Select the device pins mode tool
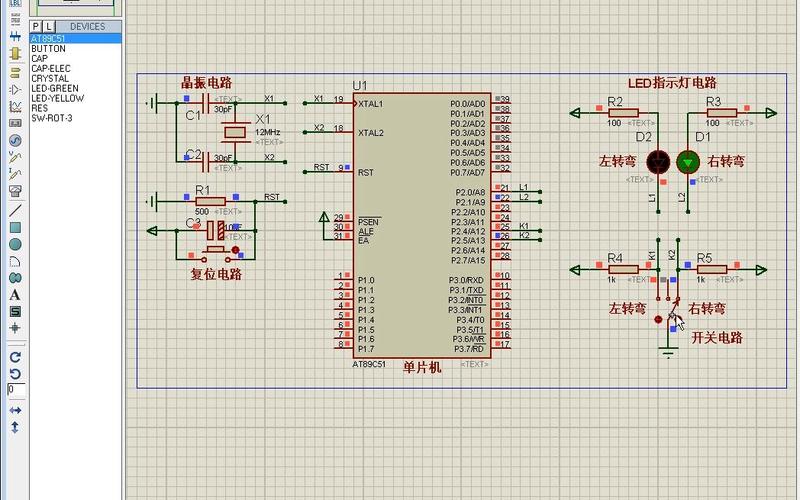The height and width of the screenshot is (500, 800). (x=15, y=90)
